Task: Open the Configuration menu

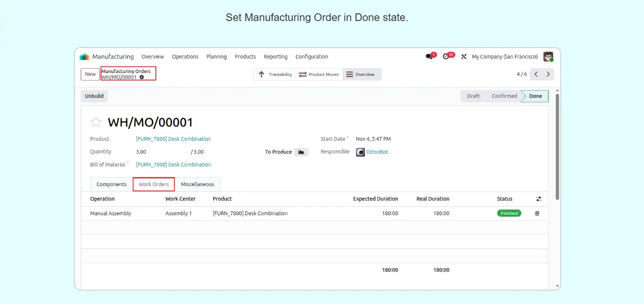Action: (311, 56)
